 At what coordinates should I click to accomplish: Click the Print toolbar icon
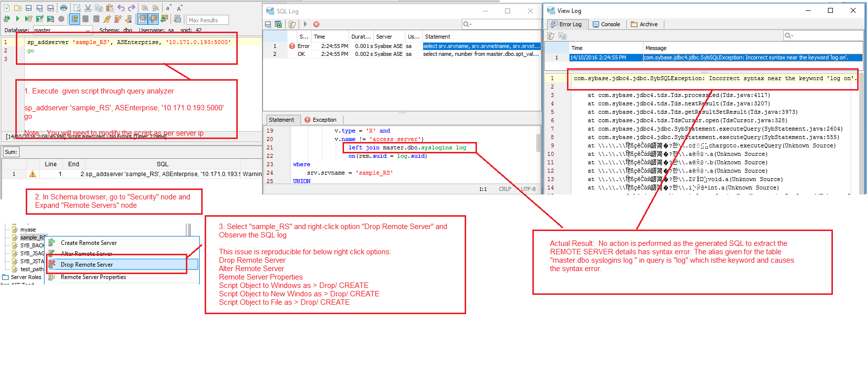pyautogui.click(x=64, y=8)
